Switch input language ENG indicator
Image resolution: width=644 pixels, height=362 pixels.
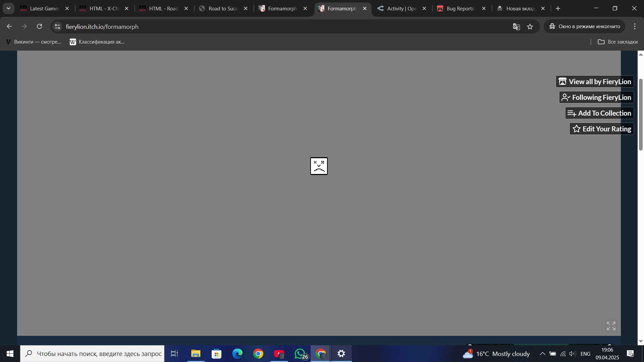[585, 354]
